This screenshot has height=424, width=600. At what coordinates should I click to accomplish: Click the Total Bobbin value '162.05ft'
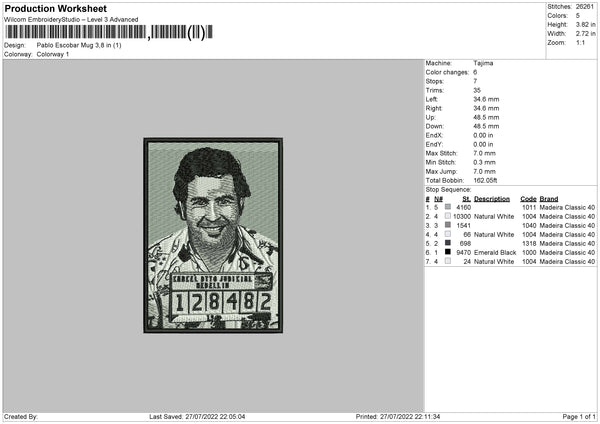point(485,181)
